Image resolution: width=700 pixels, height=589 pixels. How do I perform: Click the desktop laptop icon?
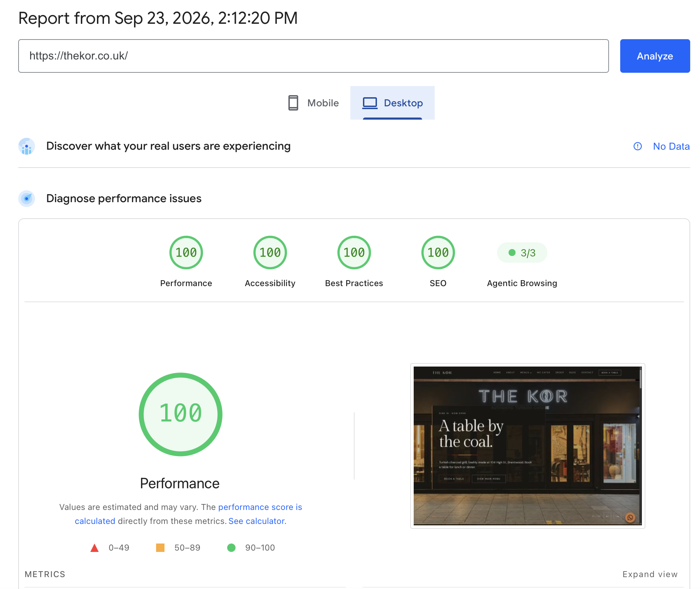pos(370,103)
